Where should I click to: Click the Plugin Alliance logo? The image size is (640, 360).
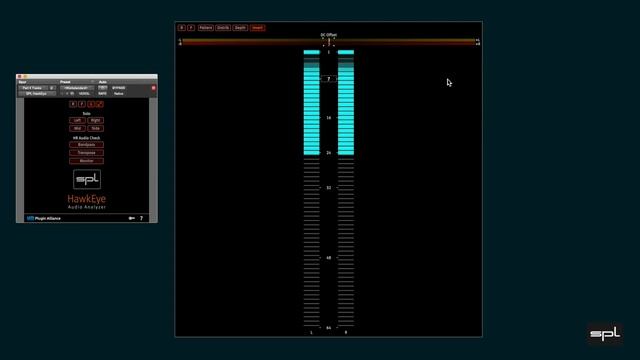(x=44, y=218)
